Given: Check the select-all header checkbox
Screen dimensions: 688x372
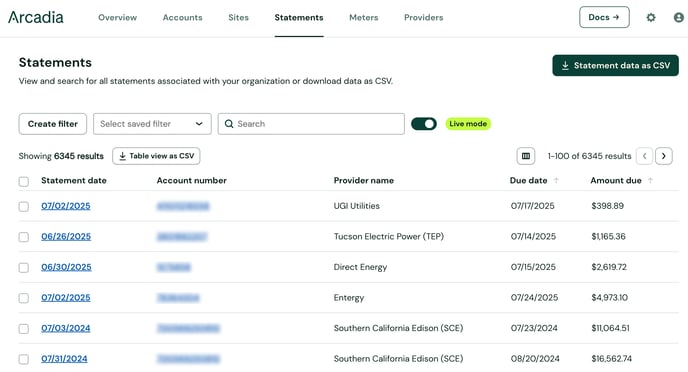Looking at the screenshot, I should click(x=24, y=181).
